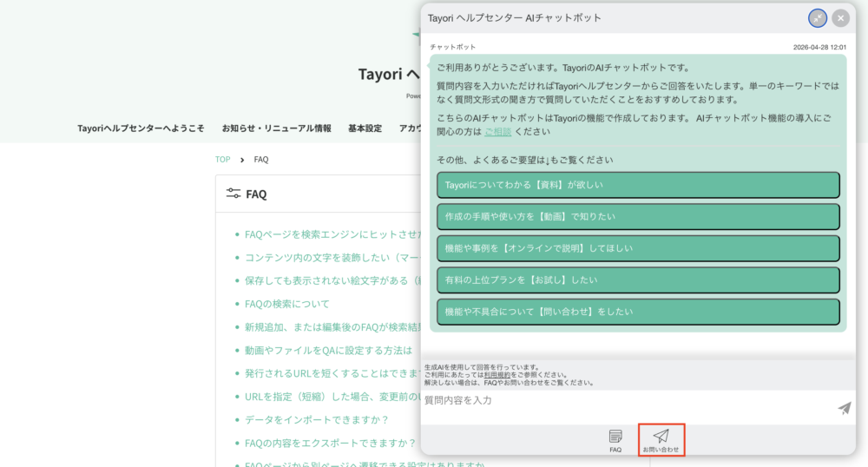The height and width of the screenshot is (467, 868).
Task: Select 'Tayoriについてわかる【資料】が欲しい' option
Action: coord(638,185)
